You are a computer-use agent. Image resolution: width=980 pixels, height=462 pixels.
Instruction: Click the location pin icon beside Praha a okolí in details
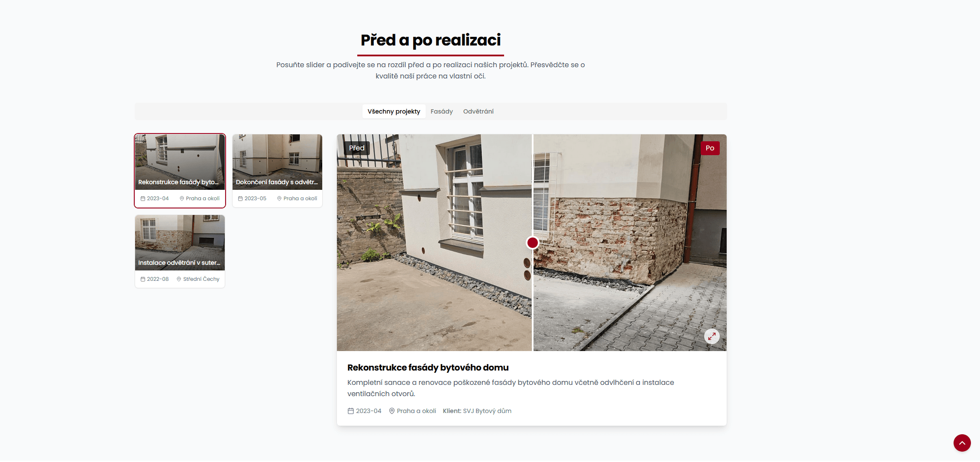tap(391, 411)
